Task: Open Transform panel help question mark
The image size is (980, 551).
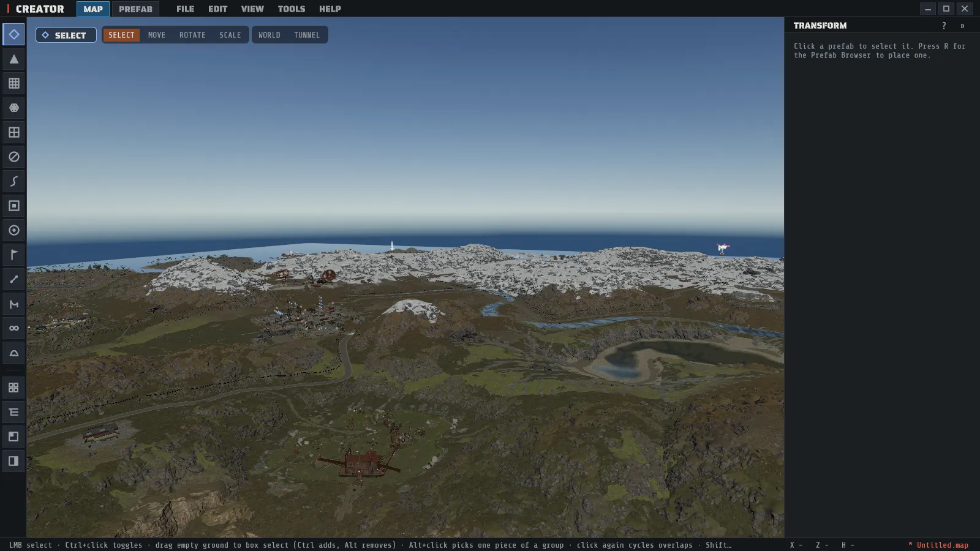Action: [x=944, y=26]
